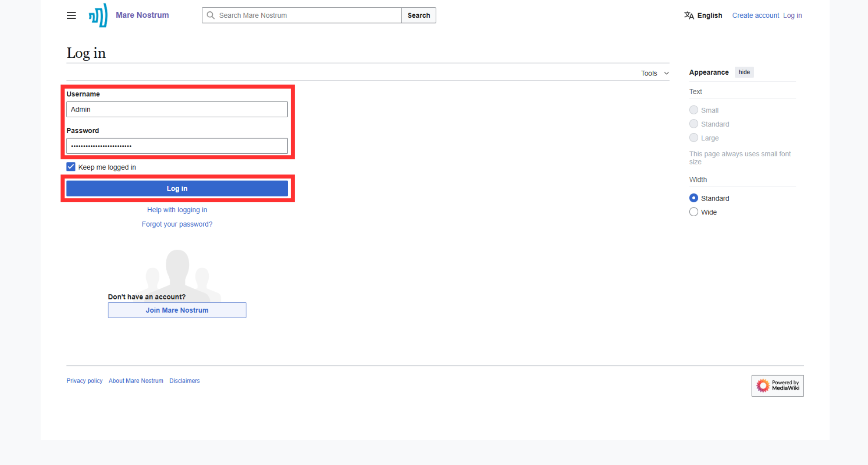Open Help with logging in link
The image size is (868, 465).
click(x=177, y=210)
